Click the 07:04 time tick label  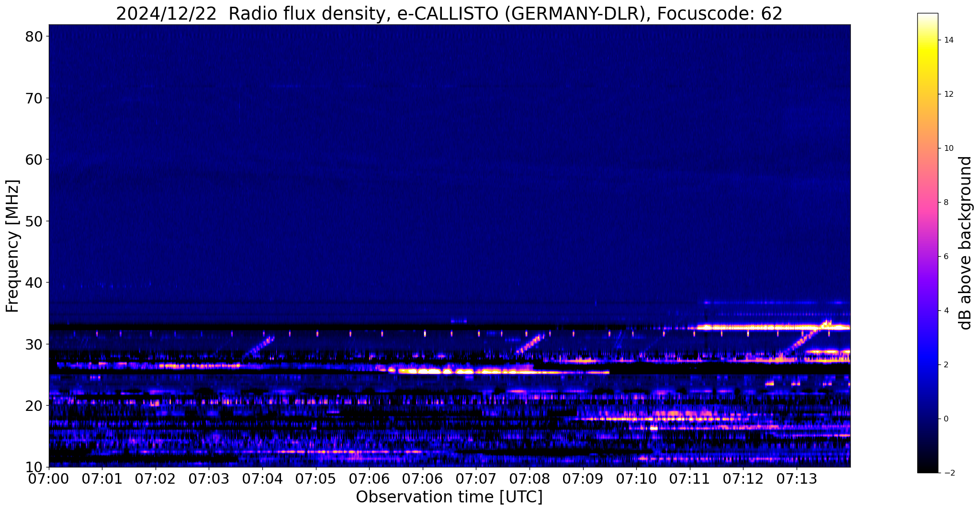[262, 478]
